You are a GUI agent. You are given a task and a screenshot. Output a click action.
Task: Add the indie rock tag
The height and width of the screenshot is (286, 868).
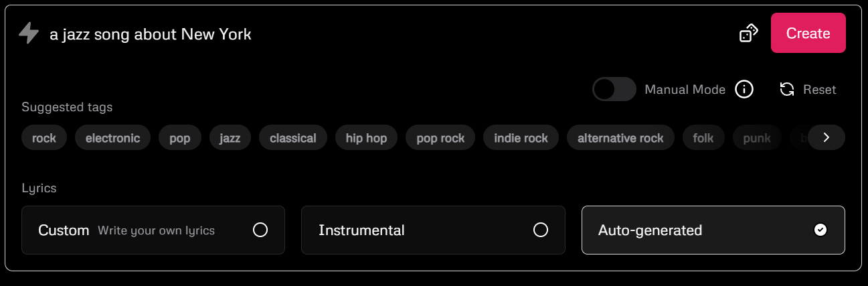click(521, 138)
